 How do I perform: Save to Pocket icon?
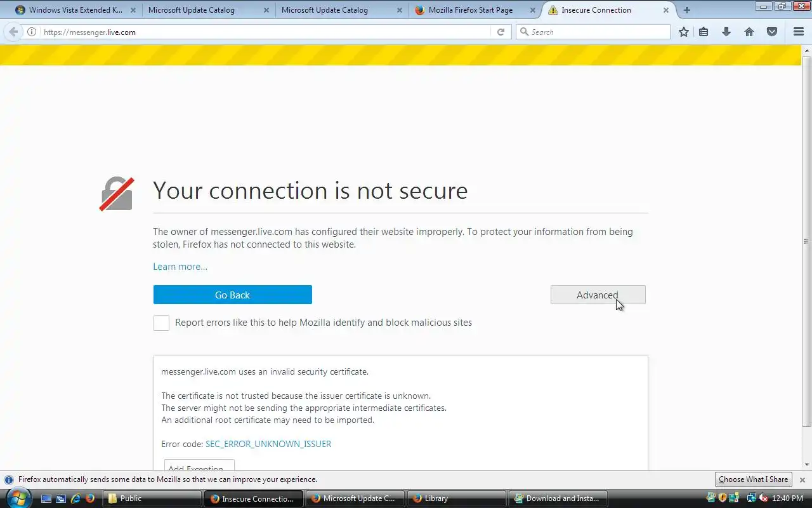tap(772, 32)
